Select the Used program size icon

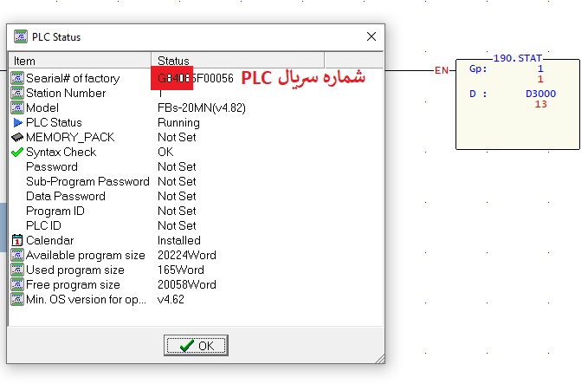click(x=17, y=270)
